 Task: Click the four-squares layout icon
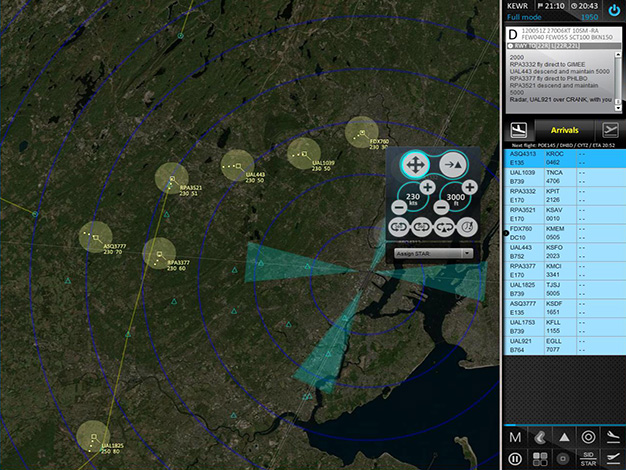point(540,459)
